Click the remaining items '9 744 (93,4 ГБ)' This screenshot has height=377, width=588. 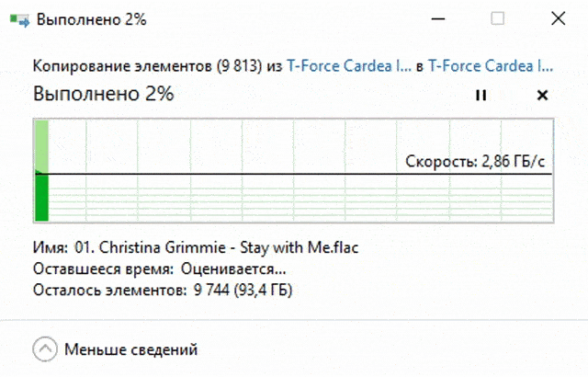(x=247, y=291)
